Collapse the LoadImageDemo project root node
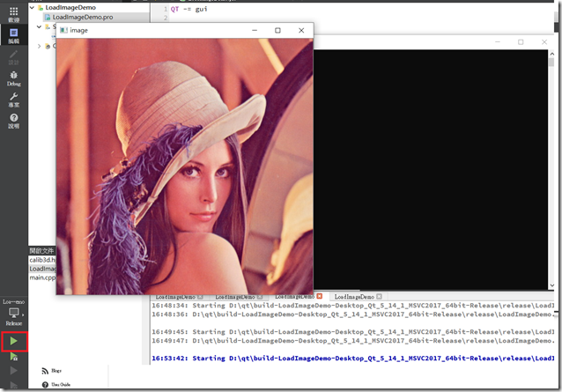The height and width of the screenshot is (392, 562). click(x=32, y=7)
